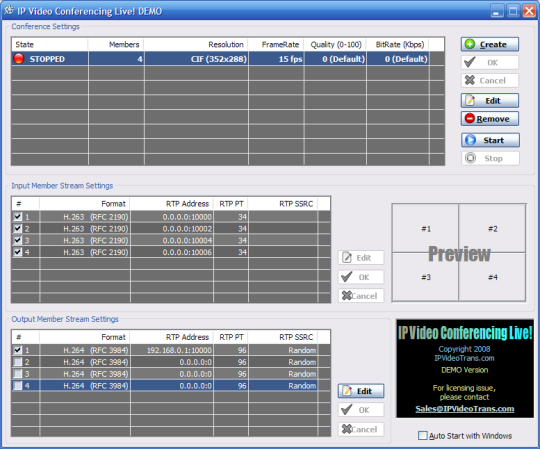This screenshot has height=449, width=540.
Task: Select input RTP address 0.0.0.0:10000
Action: point(172,217)
